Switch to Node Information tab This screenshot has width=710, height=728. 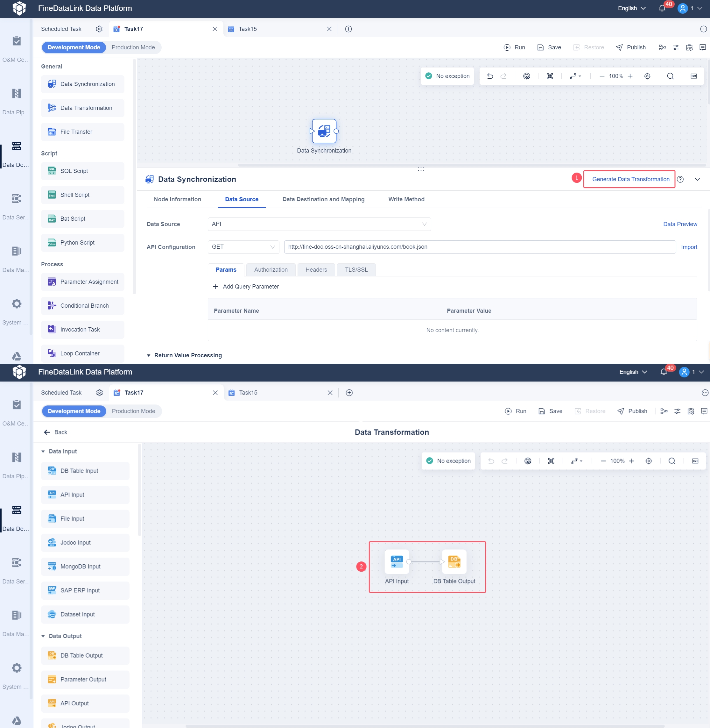click(x=178, y=199)
